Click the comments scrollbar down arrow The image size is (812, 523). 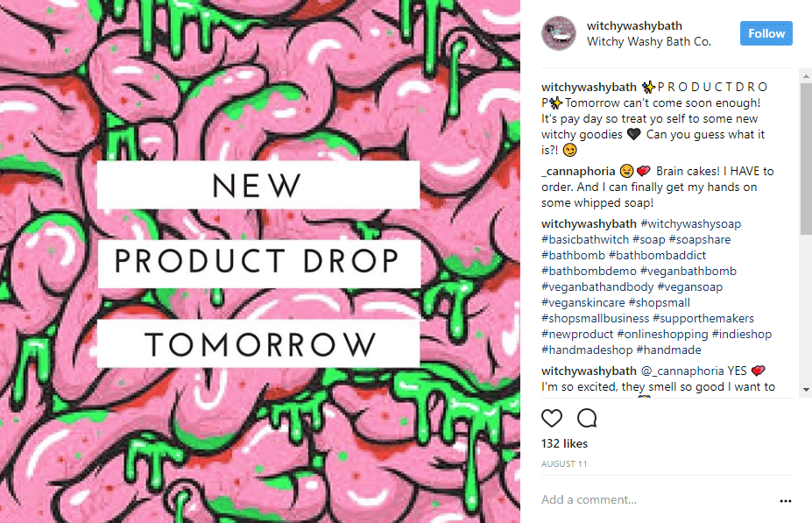[x=806, y=390]
